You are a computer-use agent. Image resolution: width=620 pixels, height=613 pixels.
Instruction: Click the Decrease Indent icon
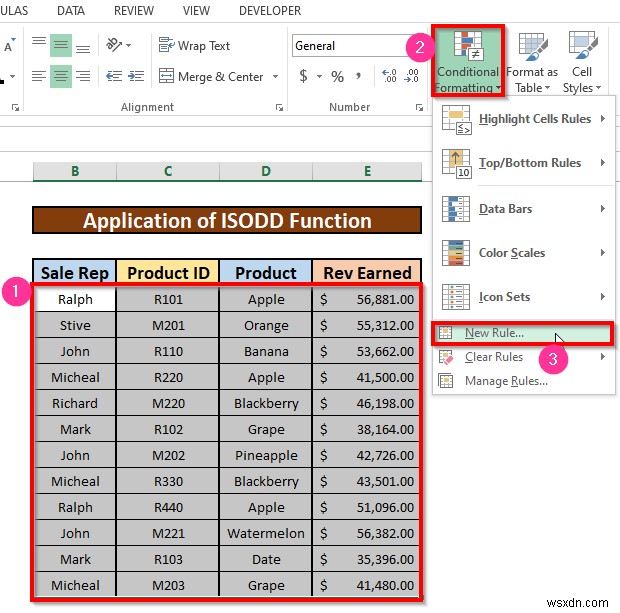coord(114,76)
